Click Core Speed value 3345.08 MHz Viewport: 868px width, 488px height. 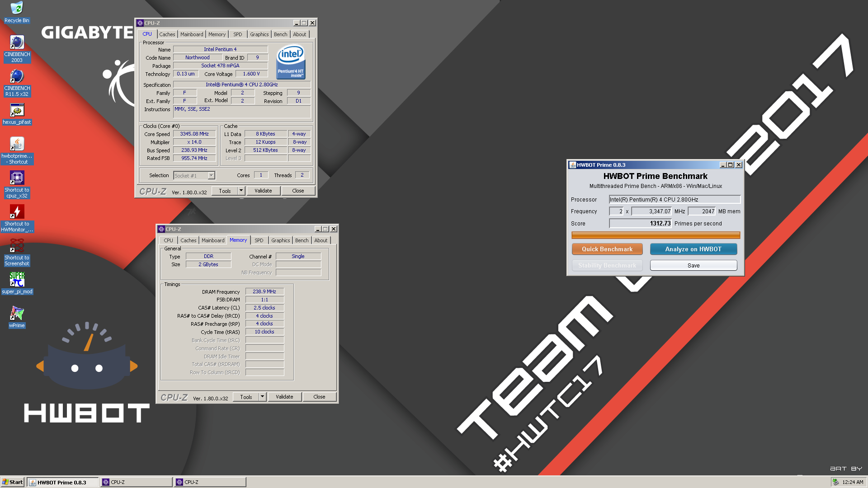click(194, 134)
